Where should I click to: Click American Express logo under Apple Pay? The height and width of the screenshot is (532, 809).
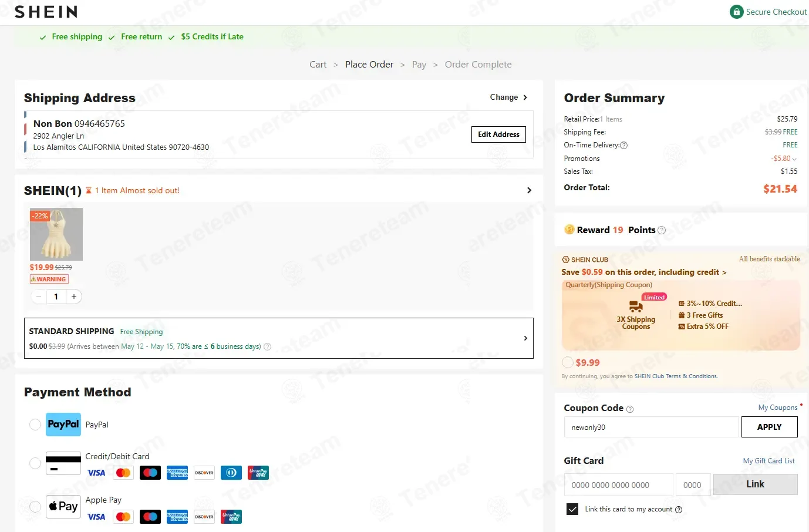(x=177, y=517)
